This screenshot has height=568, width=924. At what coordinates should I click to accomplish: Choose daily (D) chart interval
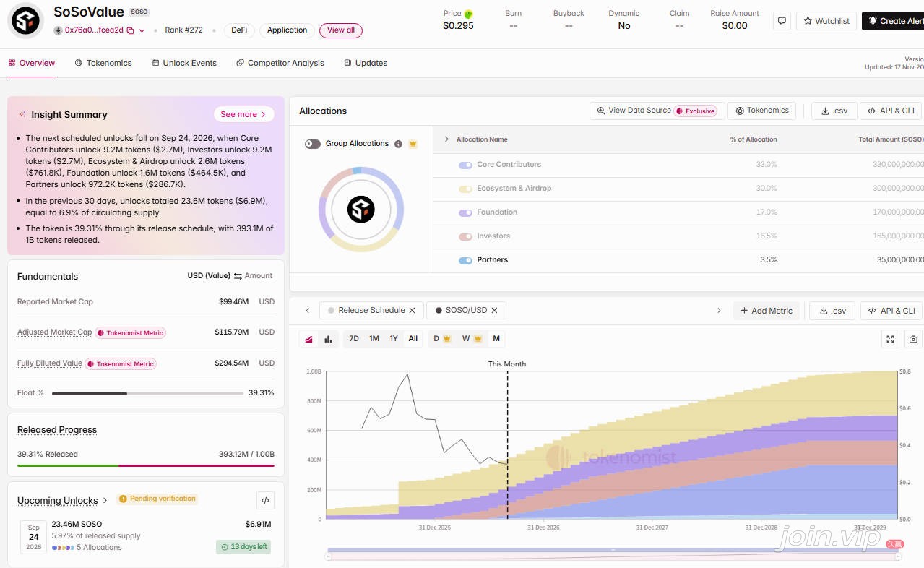click(x=441, y=338)
